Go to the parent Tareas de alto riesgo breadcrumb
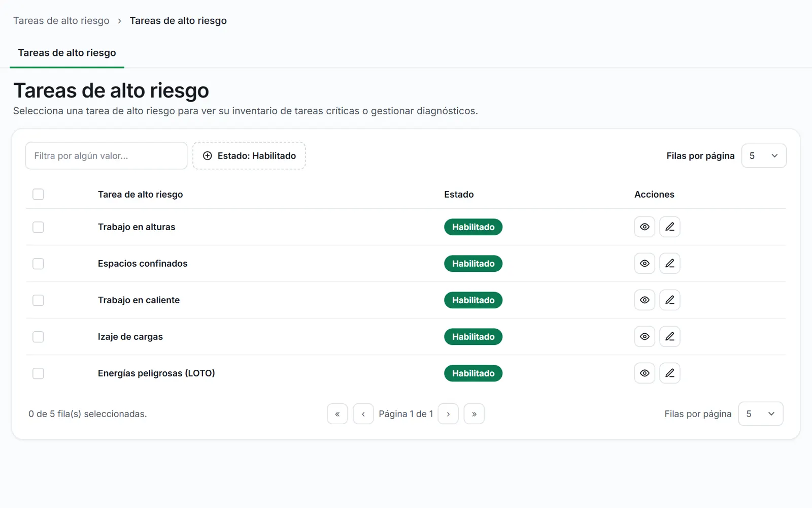Viewport: 812px width, 508px height. pyautogui.click(x=61, y=21)
